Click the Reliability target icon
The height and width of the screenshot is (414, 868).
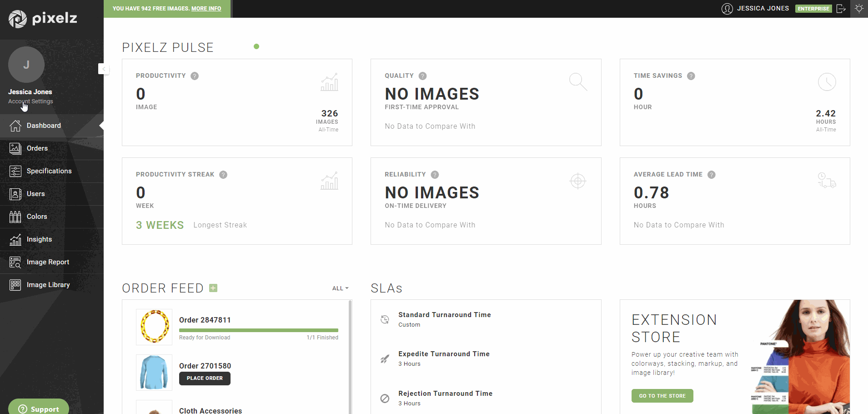click(x=578, y=181)
